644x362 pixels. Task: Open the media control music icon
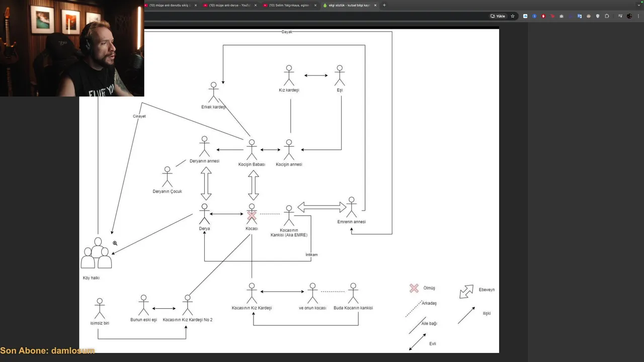tap(620, 16)
